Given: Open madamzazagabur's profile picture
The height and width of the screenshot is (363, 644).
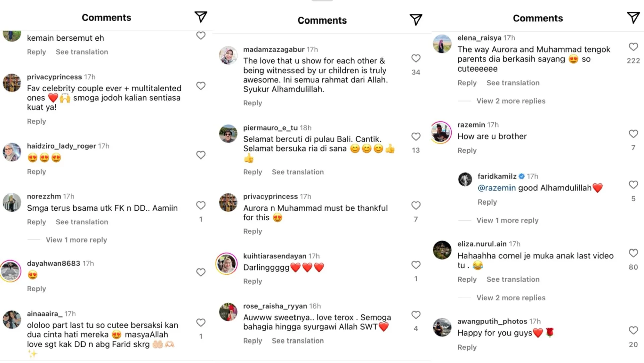Looking at the screenshot, I should tap(228, 55).
